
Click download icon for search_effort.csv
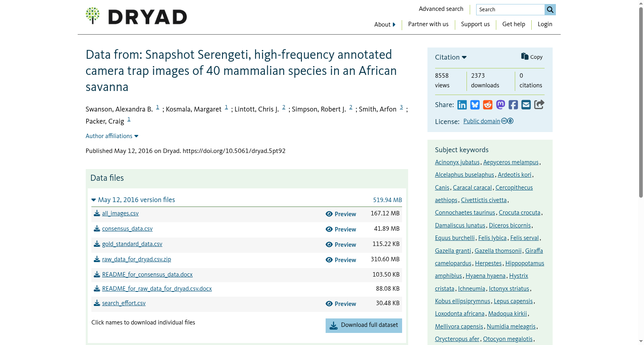pos(97,303)
